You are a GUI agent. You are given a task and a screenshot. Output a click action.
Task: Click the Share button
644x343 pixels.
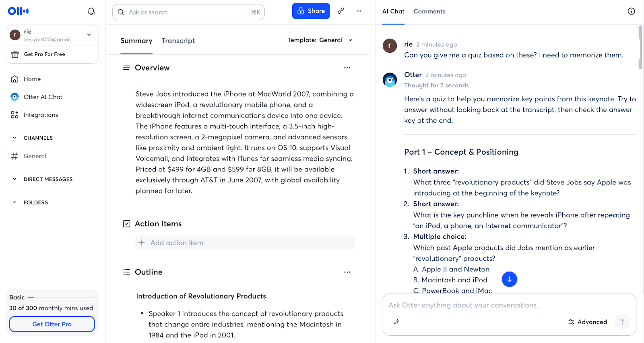coord(311,11)
